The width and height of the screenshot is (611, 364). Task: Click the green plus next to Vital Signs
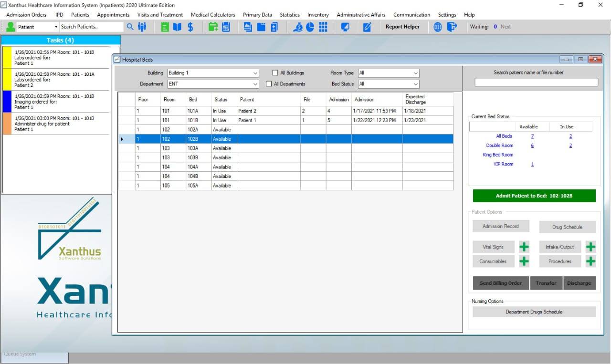tap(524, 247)
